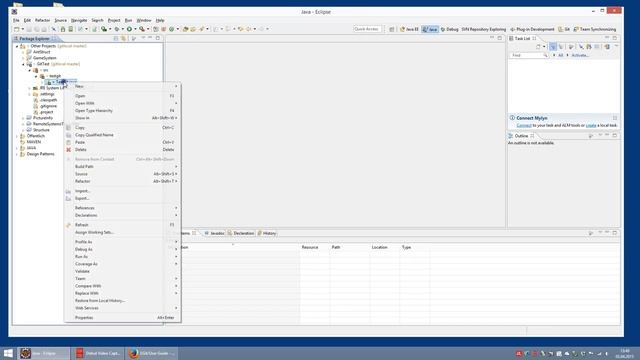The width and height of the screenshot is (640, 360).
Task: Select the .classpath file
Action: 48,100
